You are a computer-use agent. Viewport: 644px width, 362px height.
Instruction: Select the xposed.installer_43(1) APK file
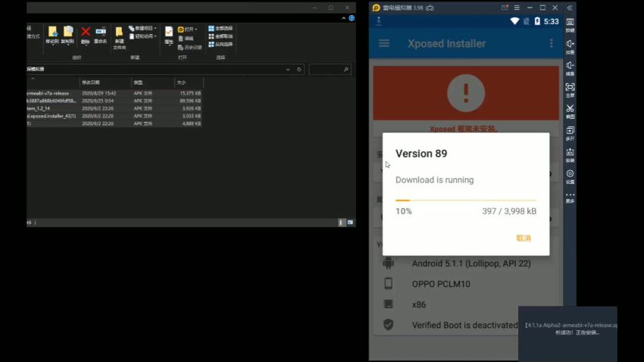(x=114, y=116)
